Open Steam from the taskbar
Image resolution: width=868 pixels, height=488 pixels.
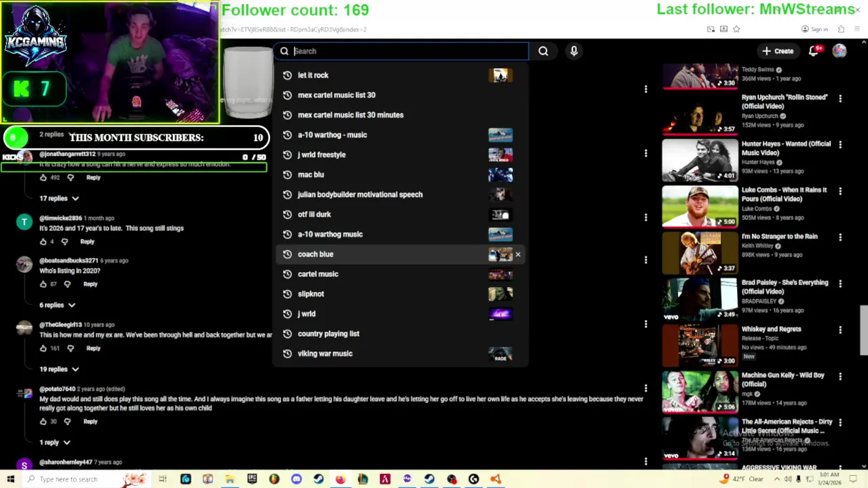(318, 479)
